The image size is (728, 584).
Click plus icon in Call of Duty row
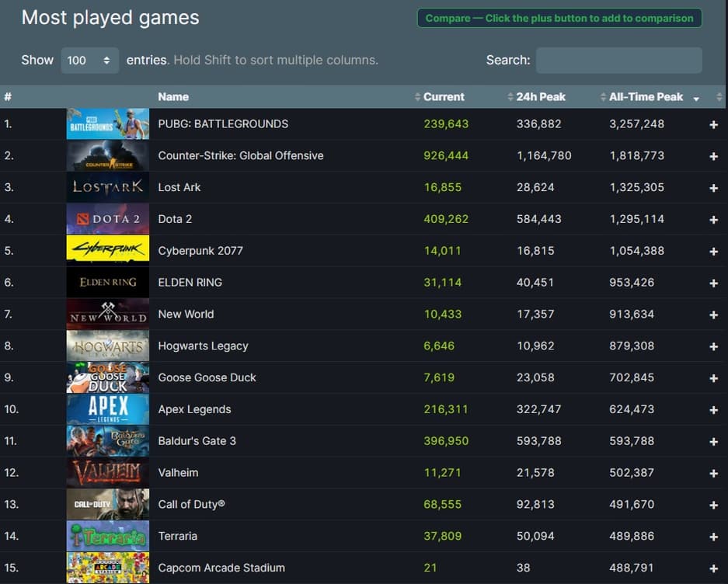click(x=713, y=505)
